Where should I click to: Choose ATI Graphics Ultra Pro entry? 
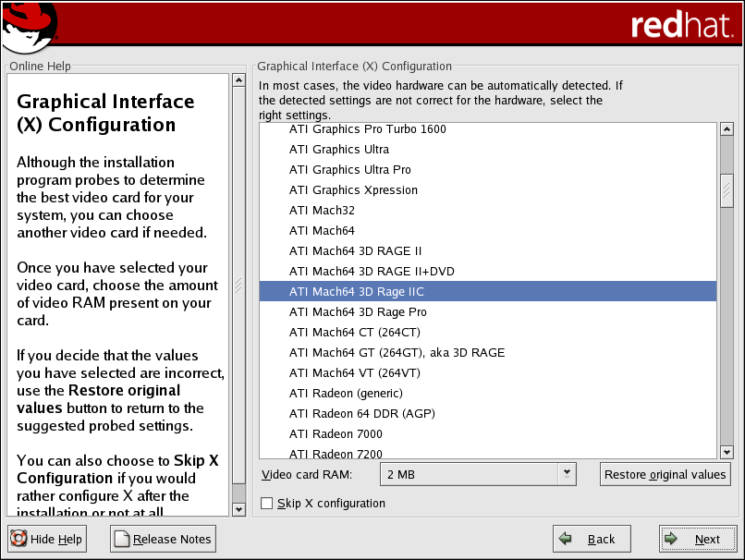(x=350, y=170)
